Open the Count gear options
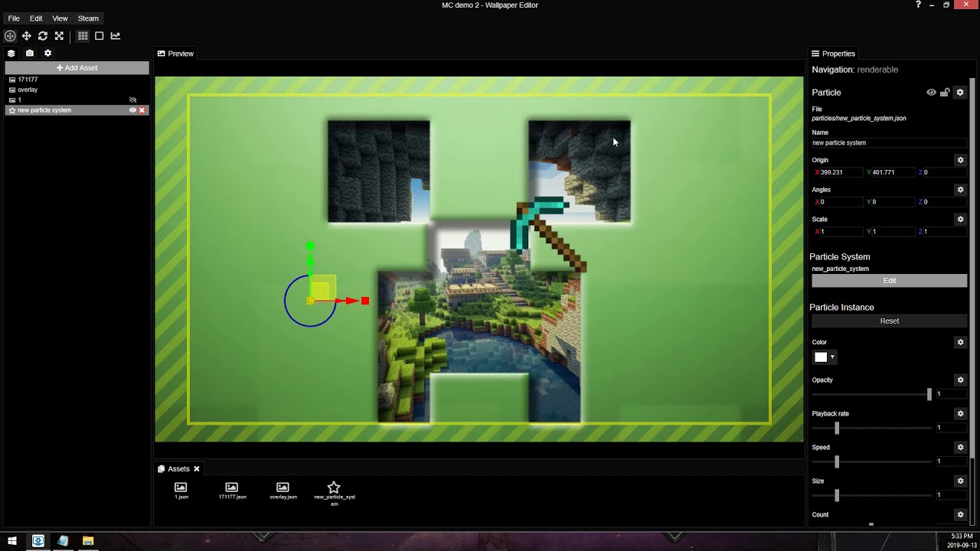 960,515
